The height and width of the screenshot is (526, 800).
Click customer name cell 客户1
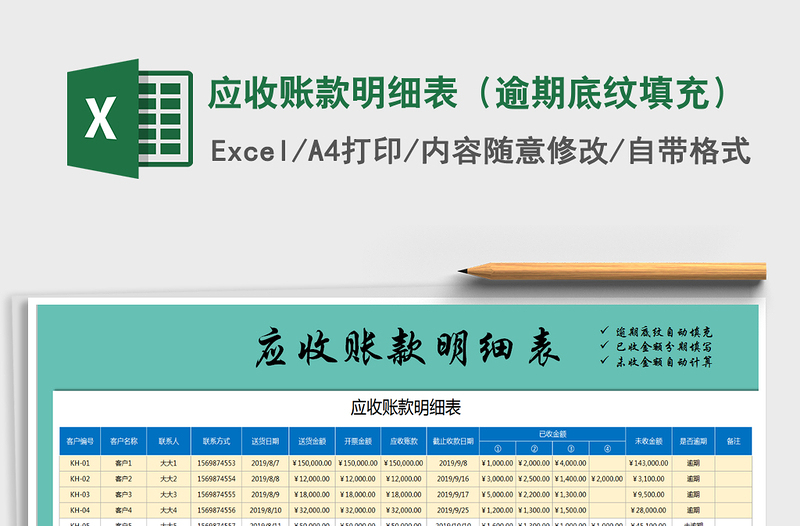124,463
